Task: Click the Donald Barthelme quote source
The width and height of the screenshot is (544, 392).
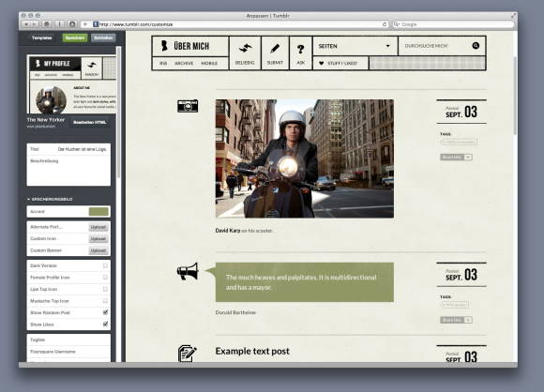Action: pos(235,312)
